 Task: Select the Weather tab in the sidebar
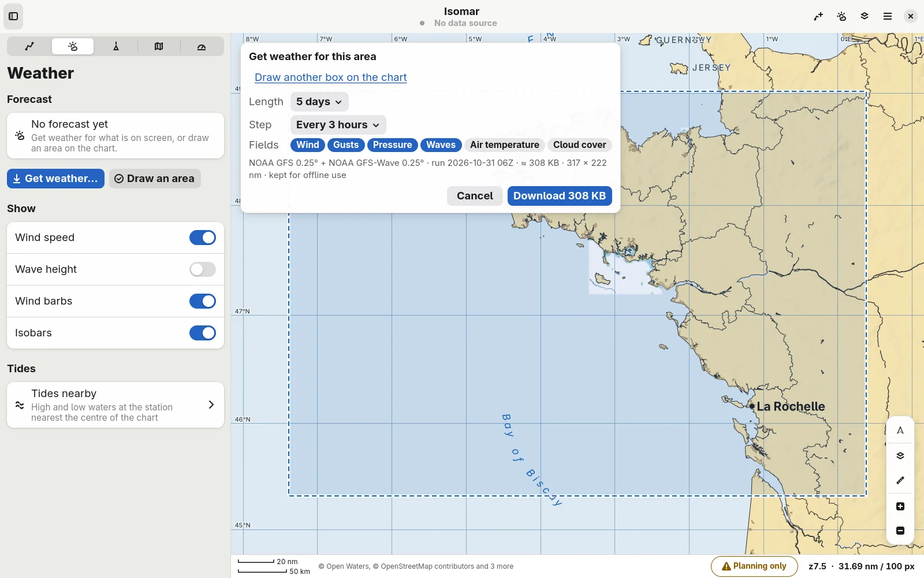click(x=73, y=46)
